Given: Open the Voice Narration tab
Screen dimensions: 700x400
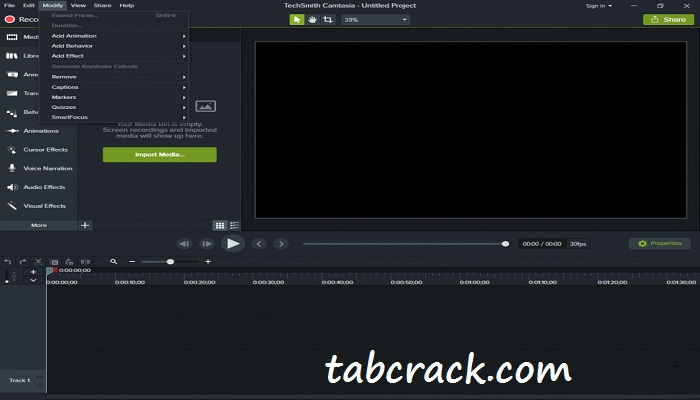Looking at the screenshot, I should click(38, 168).
